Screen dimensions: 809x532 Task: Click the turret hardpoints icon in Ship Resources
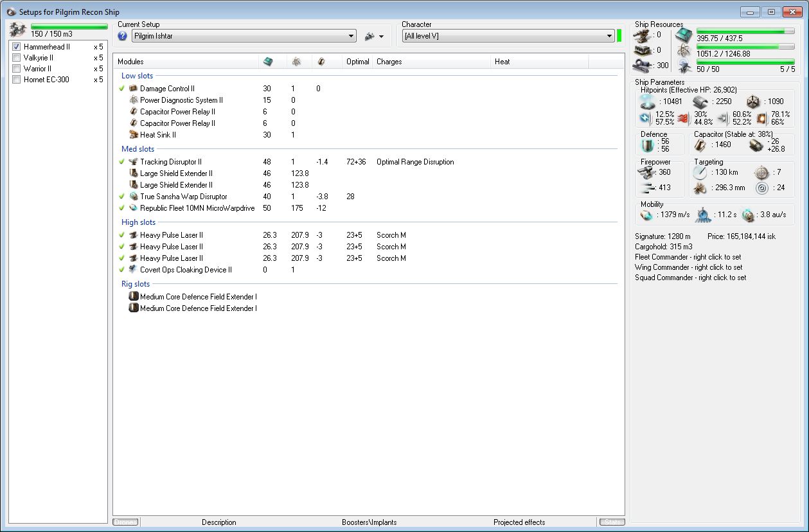coord(642,35)
